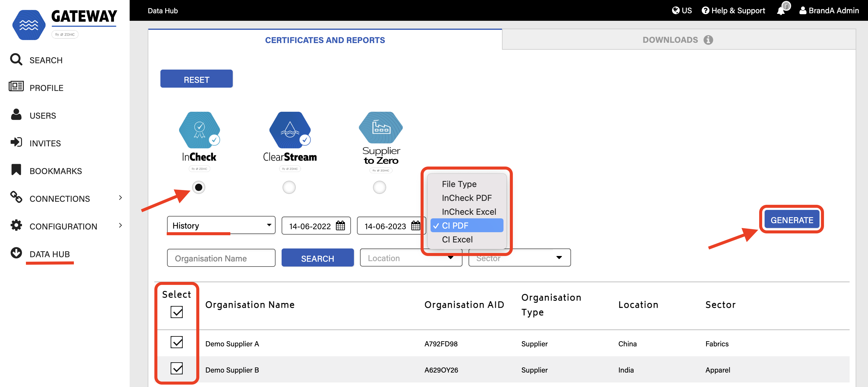
Task: Toggle the Select all header checkbox
Action: 177,312
